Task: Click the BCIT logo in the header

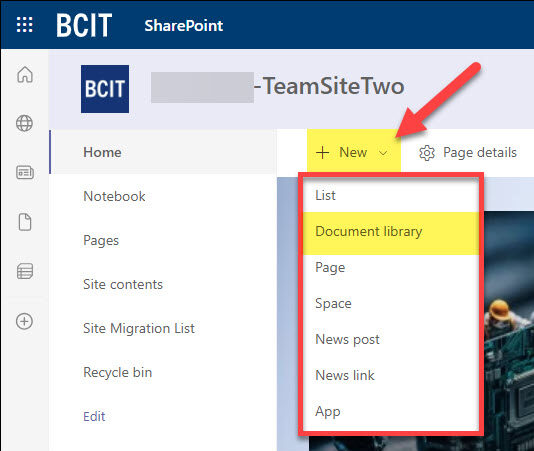Action: [84, 25]
